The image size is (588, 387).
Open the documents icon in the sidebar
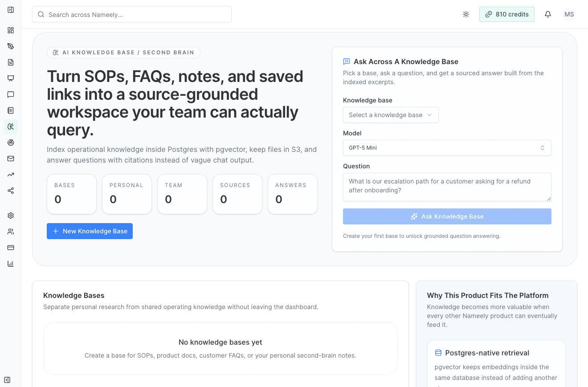11,62
